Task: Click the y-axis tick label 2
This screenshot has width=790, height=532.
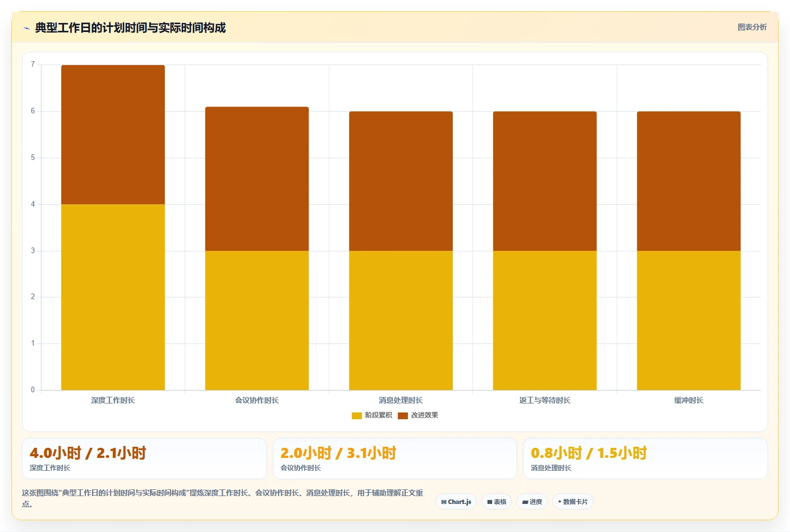Action: (33, 297)
